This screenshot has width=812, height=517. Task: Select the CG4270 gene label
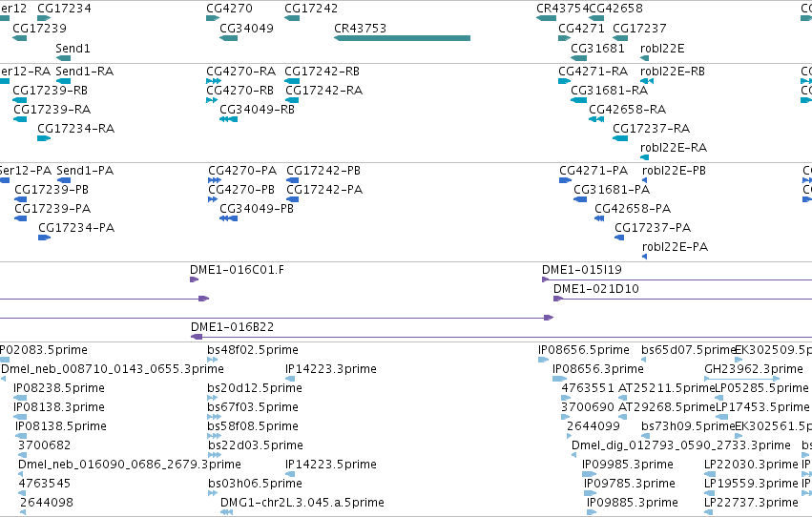tap(229, 9)
